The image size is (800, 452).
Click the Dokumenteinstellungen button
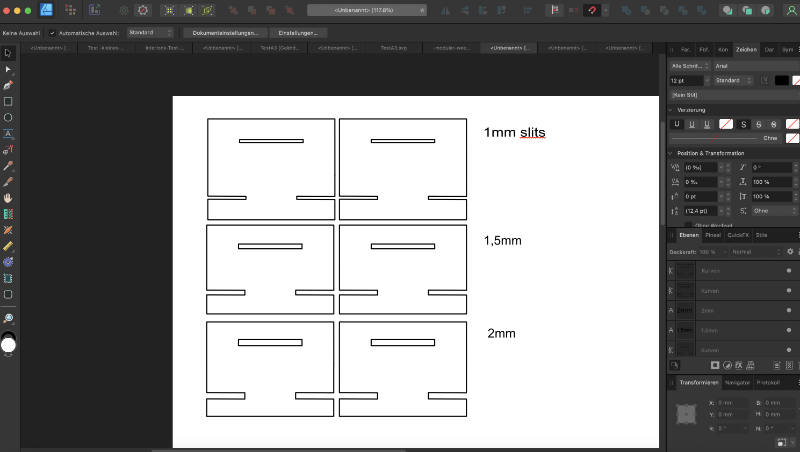pyautogui.click(x=225, y=32)
